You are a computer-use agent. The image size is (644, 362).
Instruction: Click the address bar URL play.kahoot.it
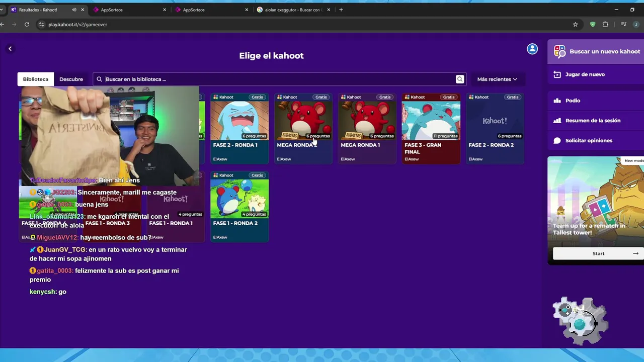(78, 24)
